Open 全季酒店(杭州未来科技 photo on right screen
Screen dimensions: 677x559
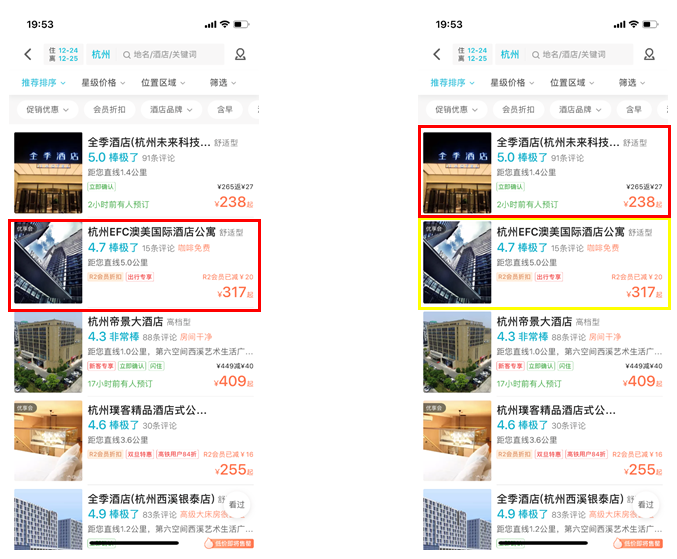(457, 173)
